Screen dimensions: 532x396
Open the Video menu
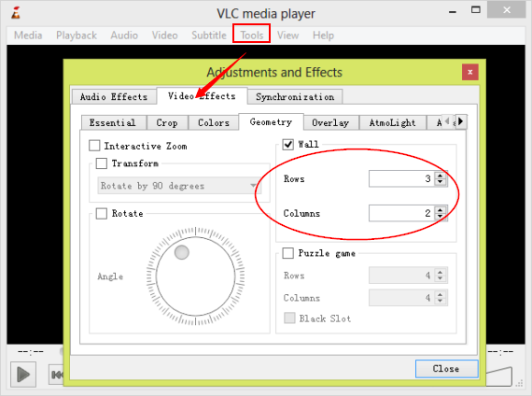pos(164,35)
